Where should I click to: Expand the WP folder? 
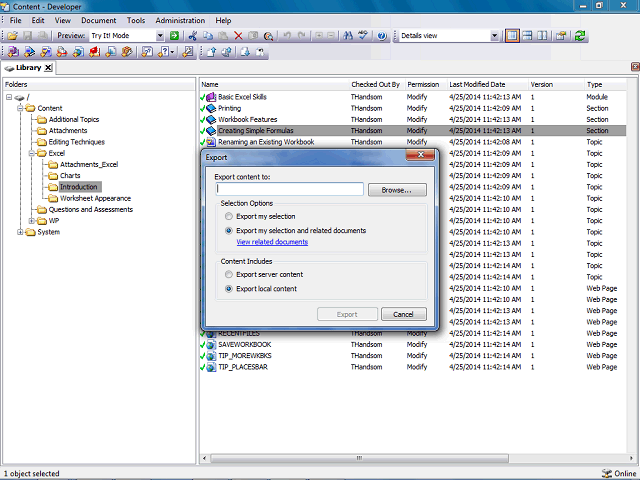(31, 221)
